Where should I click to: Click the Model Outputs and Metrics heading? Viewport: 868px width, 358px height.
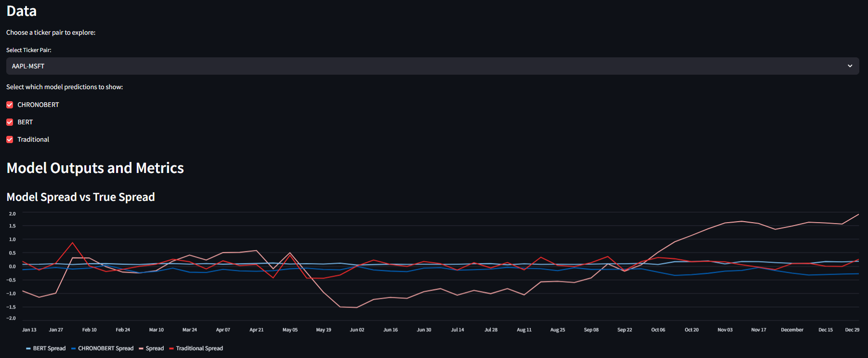click(95, 168)
